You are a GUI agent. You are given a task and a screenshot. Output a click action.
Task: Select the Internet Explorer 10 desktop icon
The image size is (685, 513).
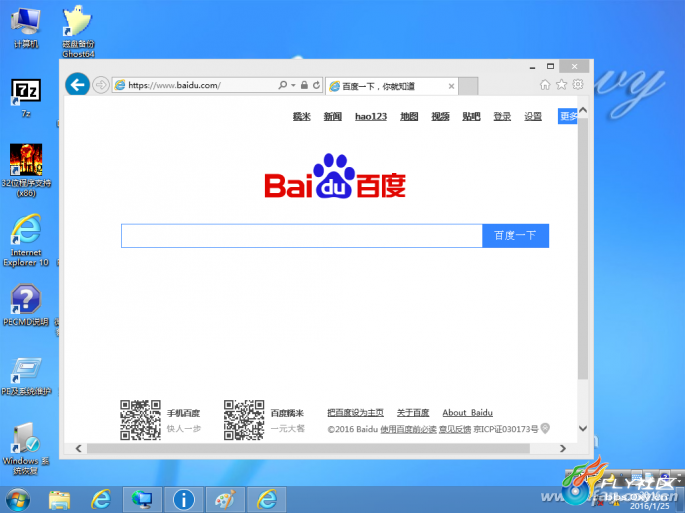(26, 240)
